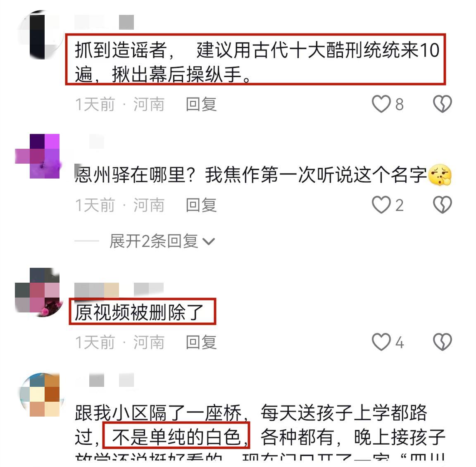Reply to the 原视频被删除了 comment

point(201,343)
